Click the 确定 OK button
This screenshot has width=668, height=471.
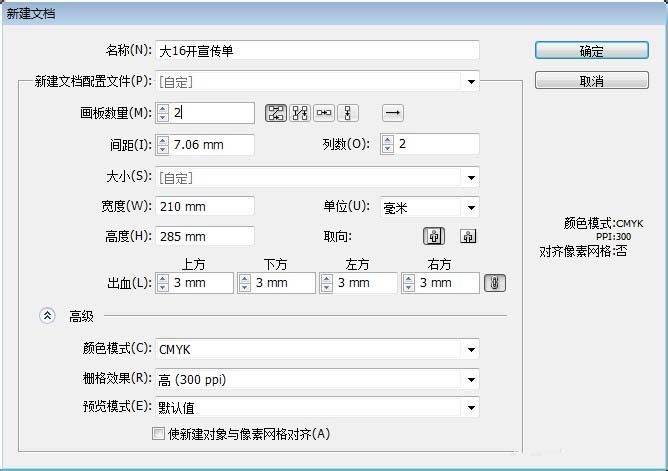pyautogui.click(x=592, y=51)
